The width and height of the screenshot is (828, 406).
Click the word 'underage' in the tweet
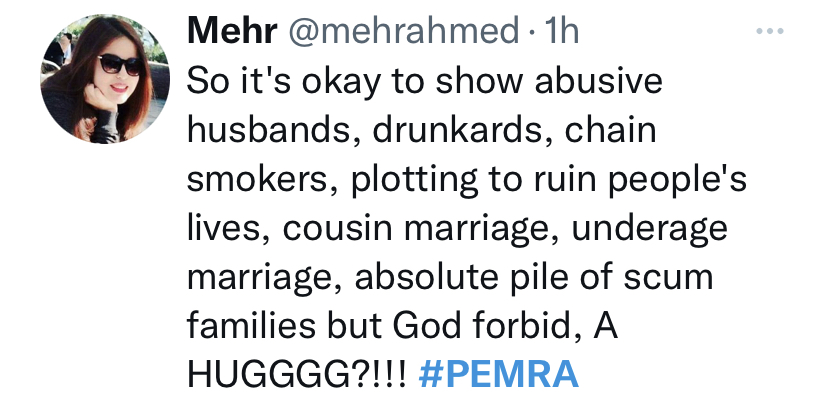(650, 229)
